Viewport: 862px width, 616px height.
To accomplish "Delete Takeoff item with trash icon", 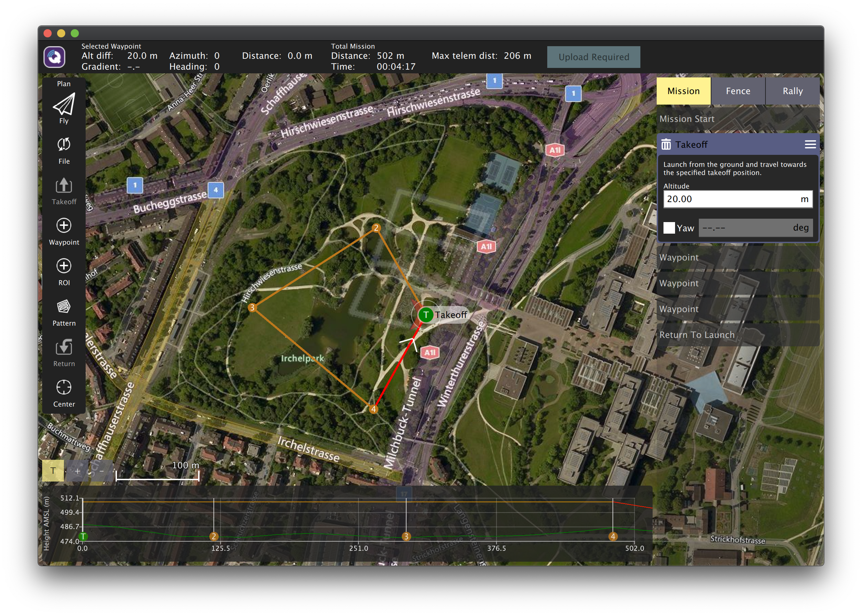I will (666, 145).
